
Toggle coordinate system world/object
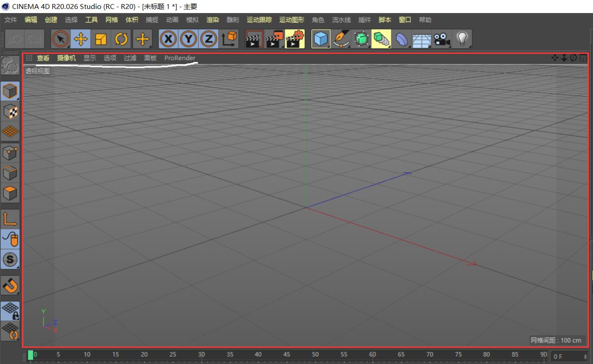tap(229, 39)
